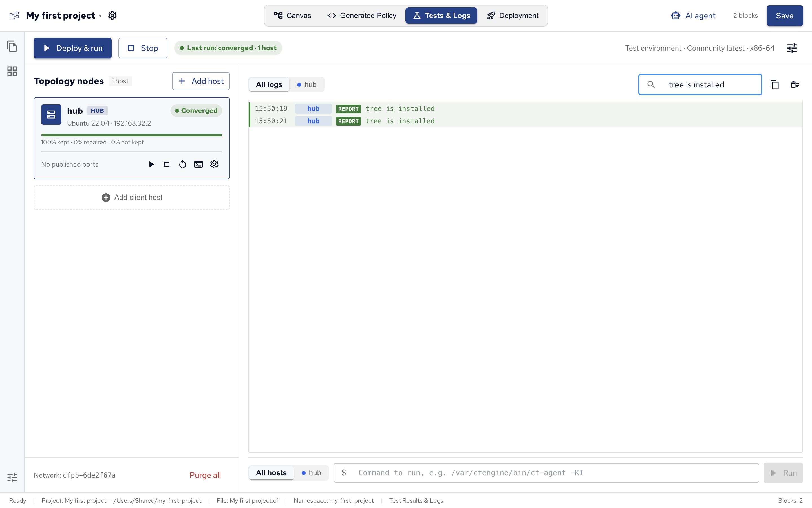Target only hub for command
812x508 pixels.
click(x=311, y=473)
